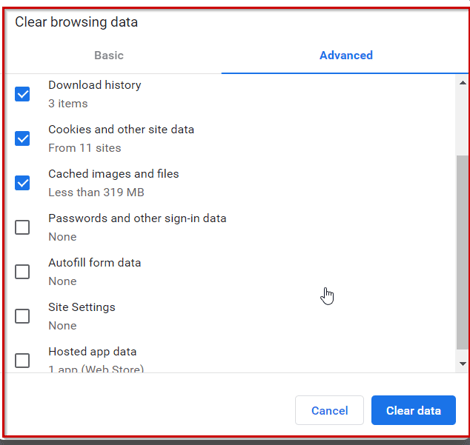Click the Download history label text
Screen dimensions: 470x445
[95, 85]
